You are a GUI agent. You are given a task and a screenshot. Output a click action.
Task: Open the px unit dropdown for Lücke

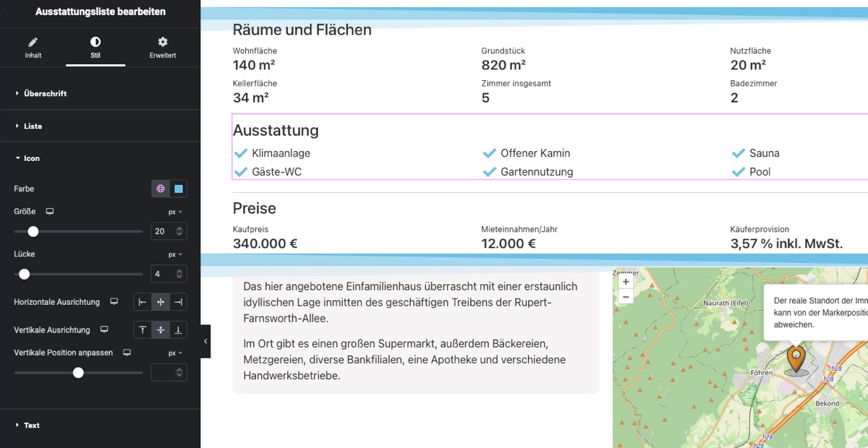(x=176, y=254)
